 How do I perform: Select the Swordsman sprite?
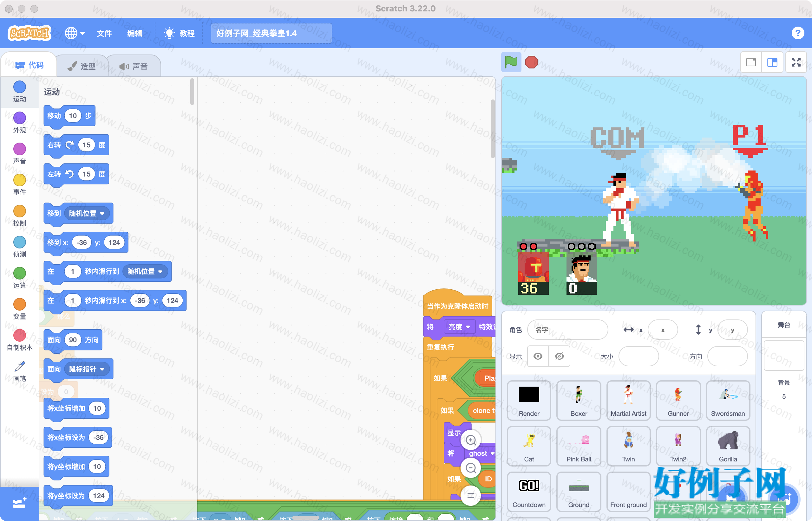pyautogui.click(x=728, y=400)
